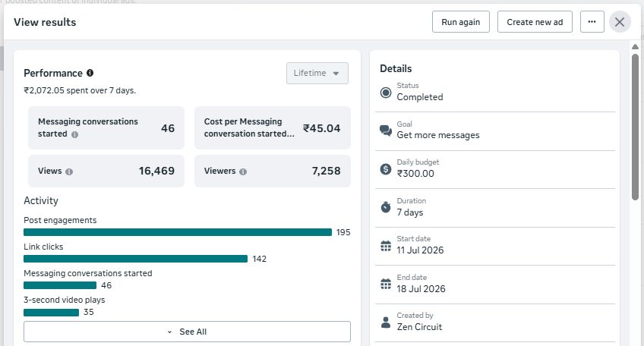This screenshot has height=346, width=644.
Task: Click the 11 Jul 2026 start date
Action: (x=420, y=250)
